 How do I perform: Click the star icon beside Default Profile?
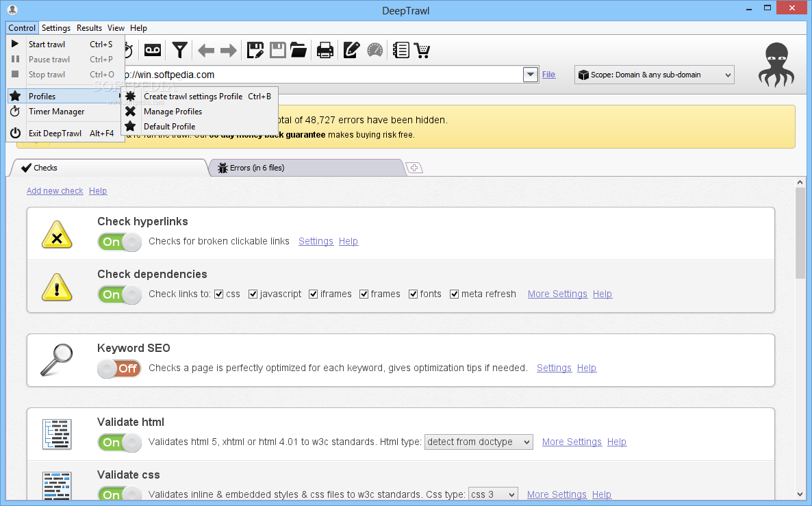click(131, 126)
